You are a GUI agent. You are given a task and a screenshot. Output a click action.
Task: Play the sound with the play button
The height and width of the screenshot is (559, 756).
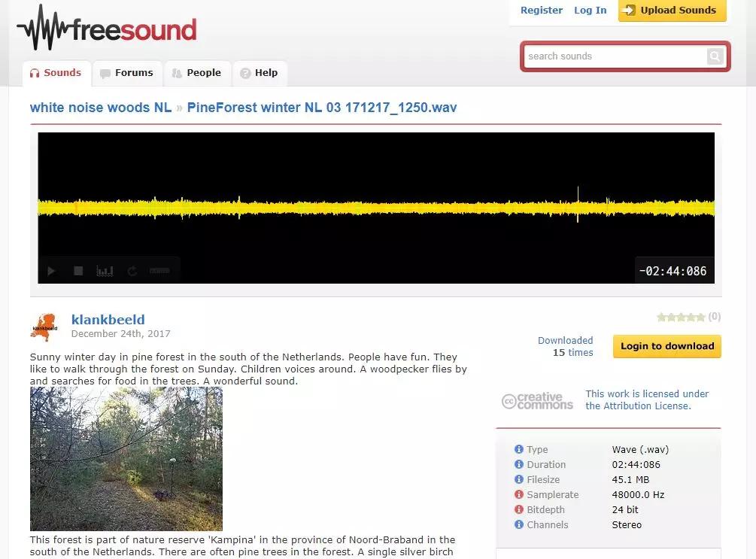[52, 271]
